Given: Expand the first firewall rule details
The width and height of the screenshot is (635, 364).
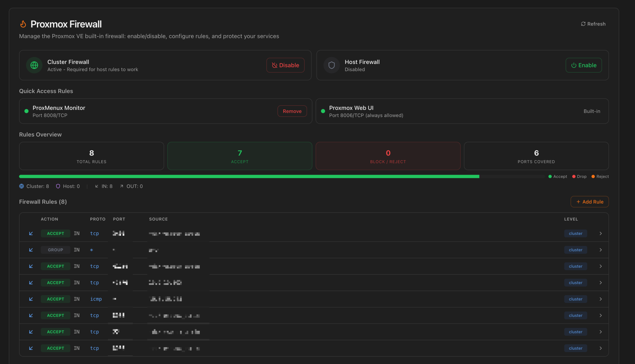Looking at the screenshot, I should (x=601, y=233).
